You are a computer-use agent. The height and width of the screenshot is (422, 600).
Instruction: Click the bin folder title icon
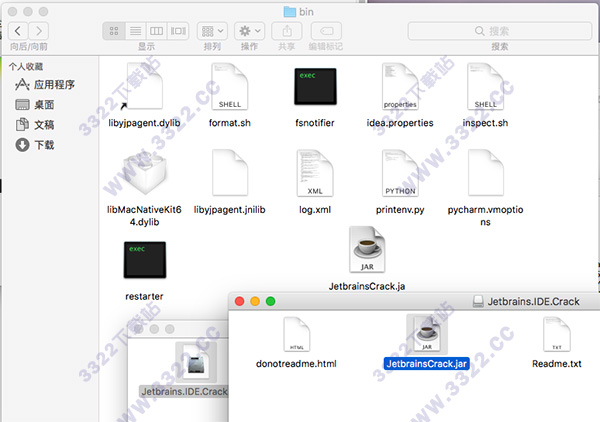click(x=290, y=12)
